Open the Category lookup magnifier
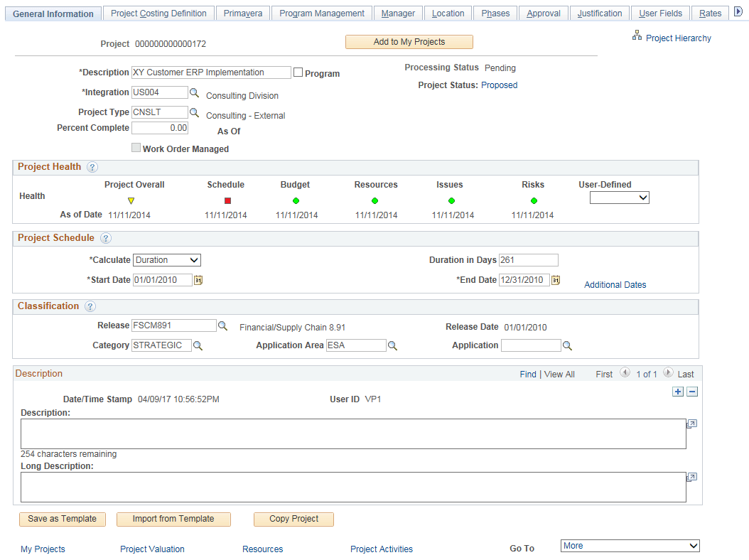749x560 pixels. 198,345
